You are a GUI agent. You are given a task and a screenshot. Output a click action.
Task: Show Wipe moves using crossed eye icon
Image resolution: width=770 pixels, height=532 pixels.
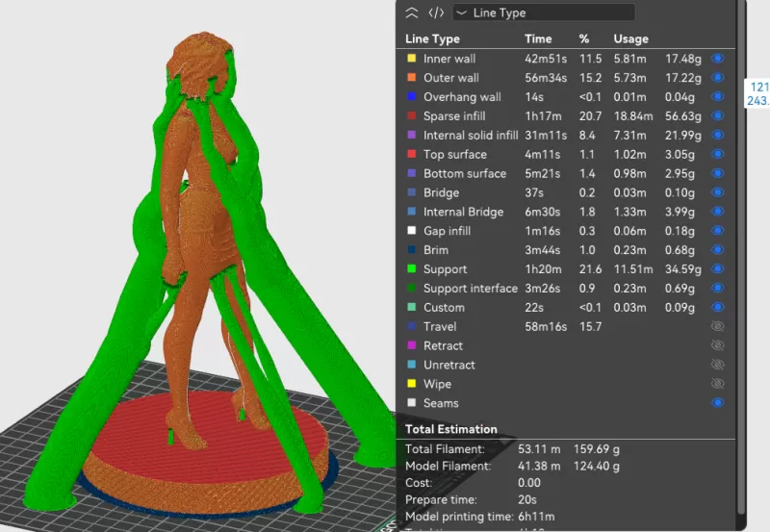[x=717, y=384]
